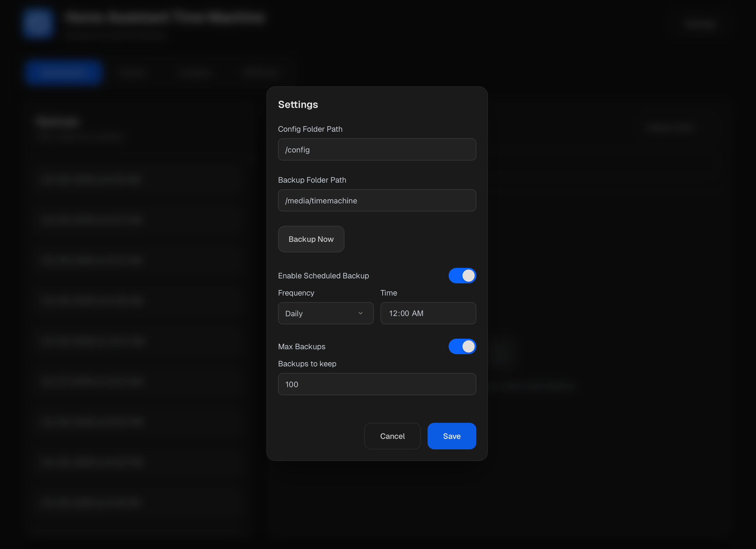The width and height of the screenshot is (756, 549).
Task: Select the minutes 00 in Time field
Action: click(x=405, y=313)
